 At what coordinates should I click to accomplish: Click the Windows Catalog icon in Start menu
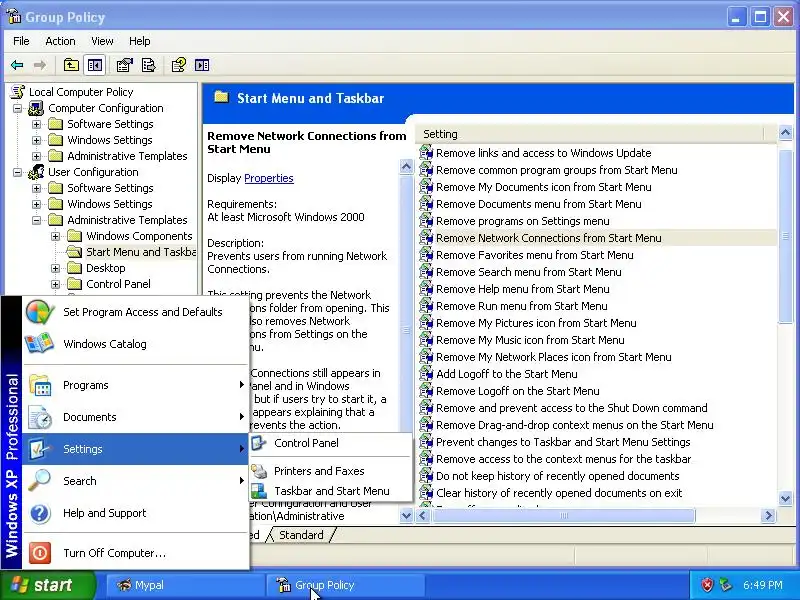39,343
